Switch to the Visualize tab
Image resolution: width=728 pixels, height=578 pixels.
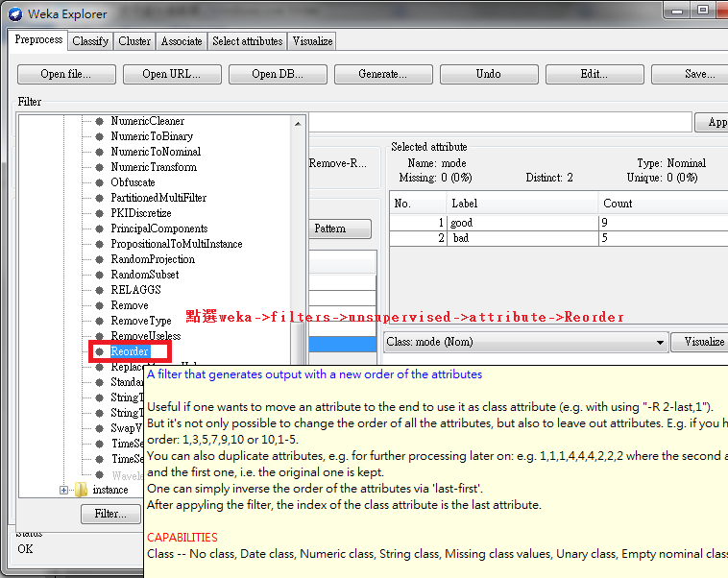coord(312,41)
